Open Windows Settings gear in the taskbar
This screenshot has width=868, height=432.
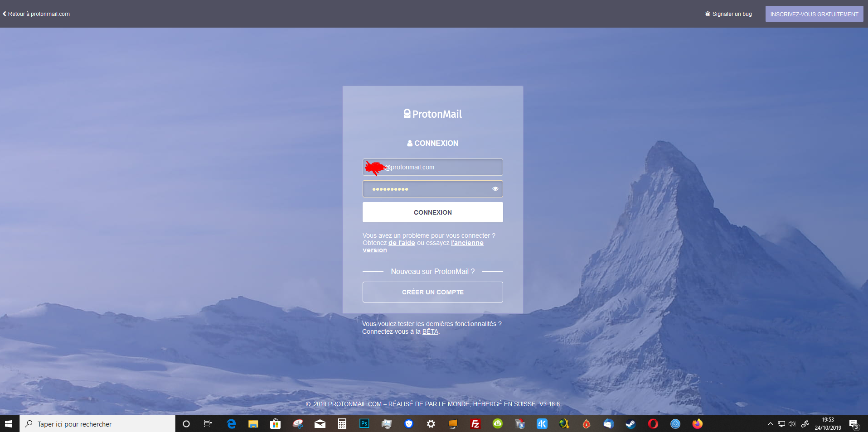[431, 424]
